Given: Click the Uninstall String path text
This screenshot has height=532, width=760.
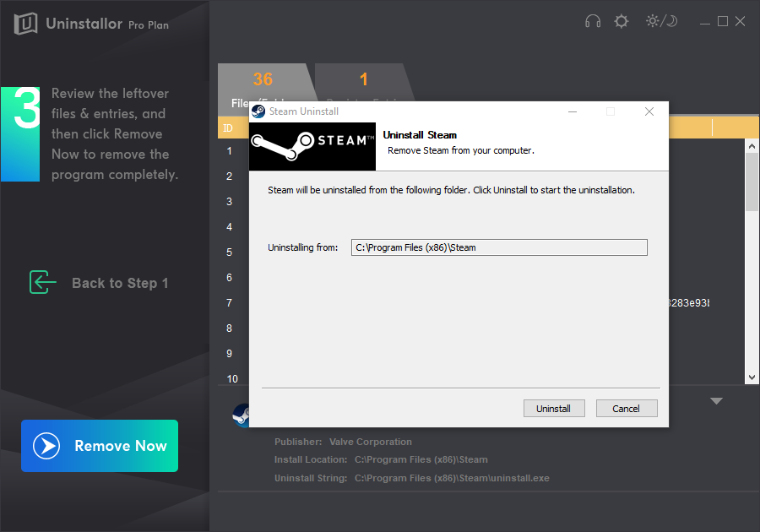Looking at the screenshot, I should 452,478.
